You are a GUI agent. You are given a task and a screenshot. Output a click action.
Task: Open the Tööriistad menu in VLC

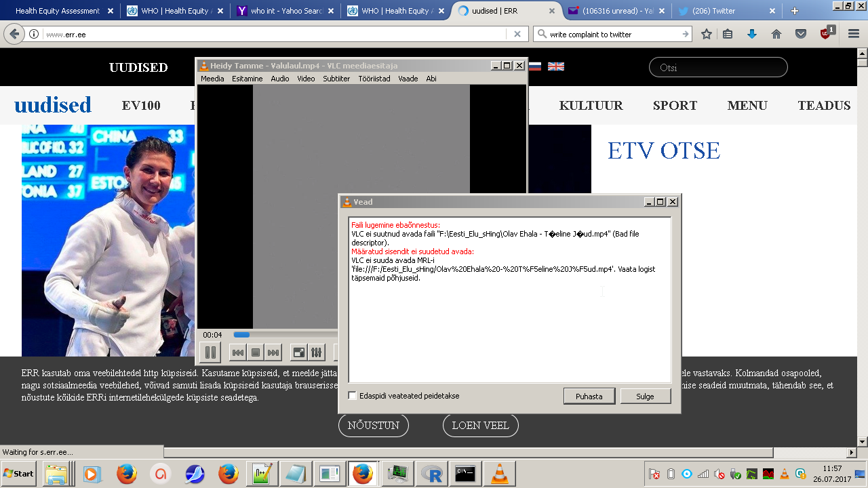374,79
